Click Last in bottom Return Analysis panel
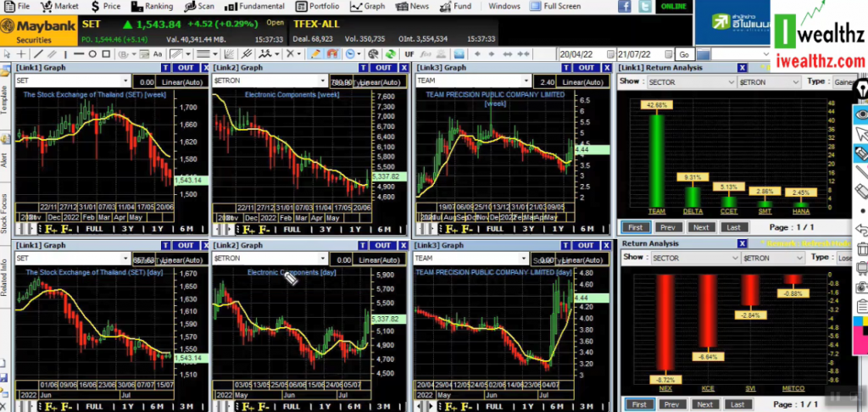Screen dimensions: 868x412 tap(737, 404)
